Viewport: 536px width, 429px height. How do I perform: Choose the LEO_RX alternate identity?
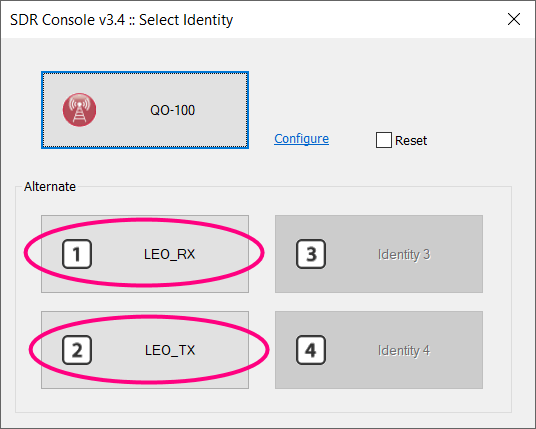(x=145, y=254)
